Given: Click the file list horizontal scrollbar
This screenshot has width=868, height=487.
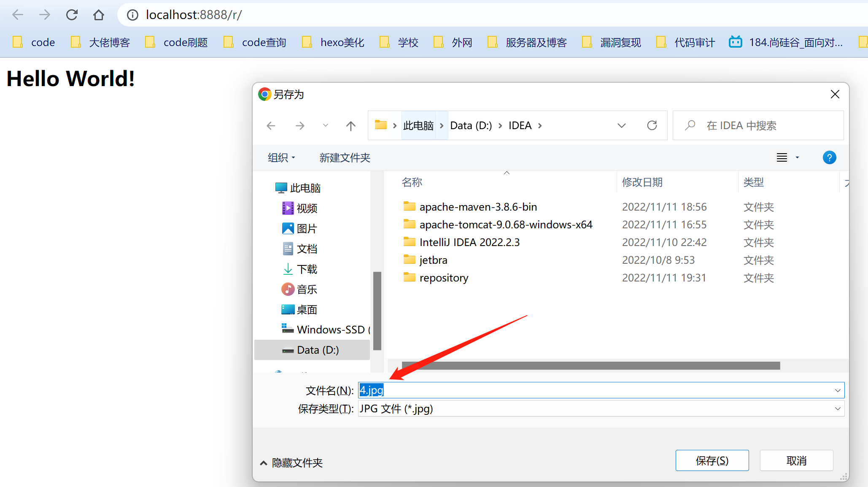Looking at the screenshot, I should click(591, 365).
